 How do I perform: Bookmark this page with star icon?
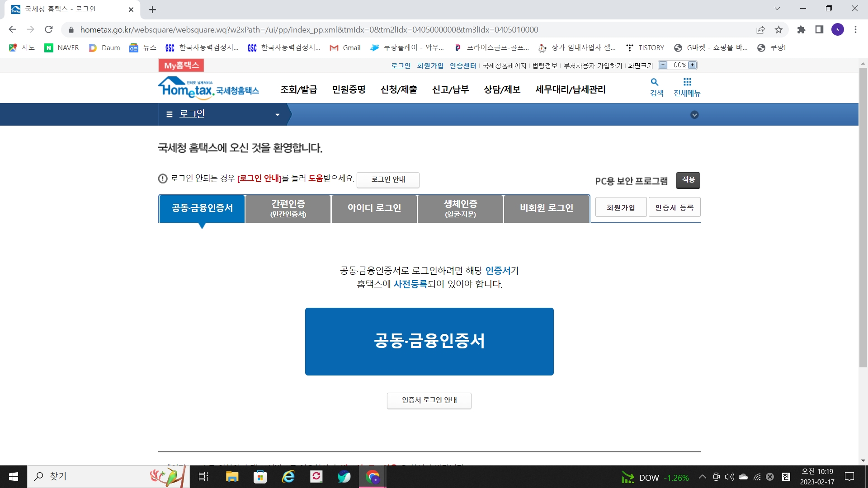tap(778, 30)
